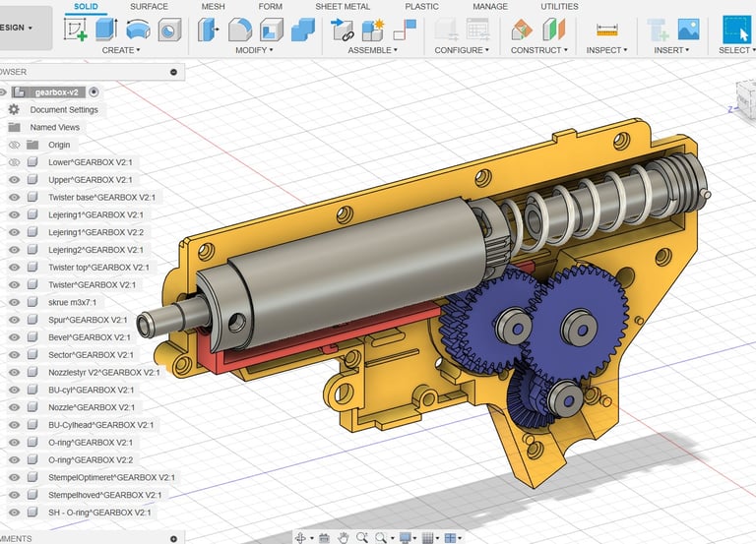Select the Extrude tool in Create
Image resolution: width=756 pixels, height=544 pixels.
coord(106,29)
